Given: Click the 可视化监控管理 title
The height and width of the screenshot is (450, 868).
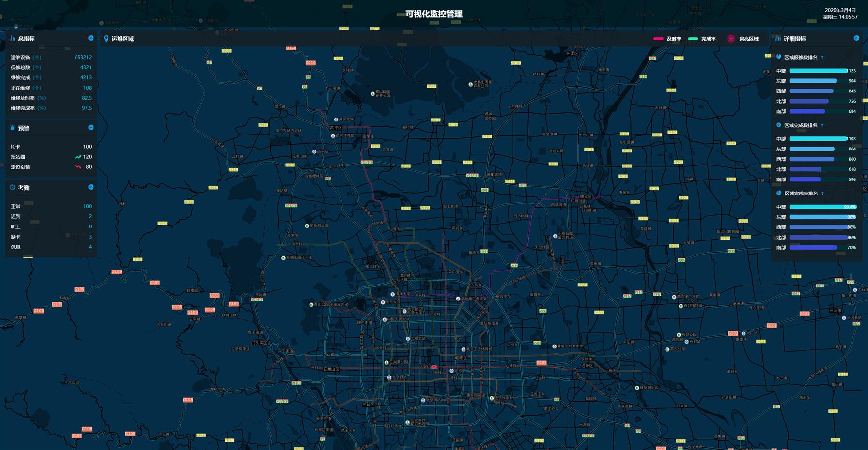Looking at the screenshot, I should tap(434, 14).
